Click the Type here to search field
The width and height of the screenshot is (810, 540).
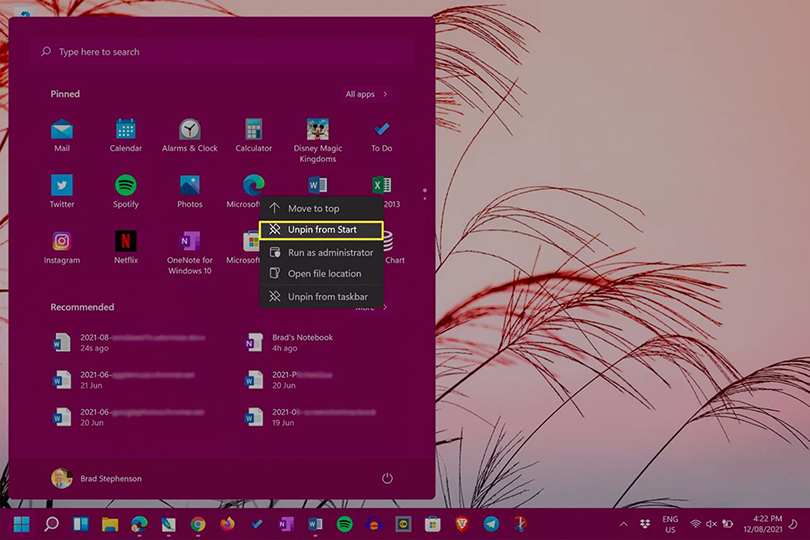pyautogui.click(x=222, y=52)
